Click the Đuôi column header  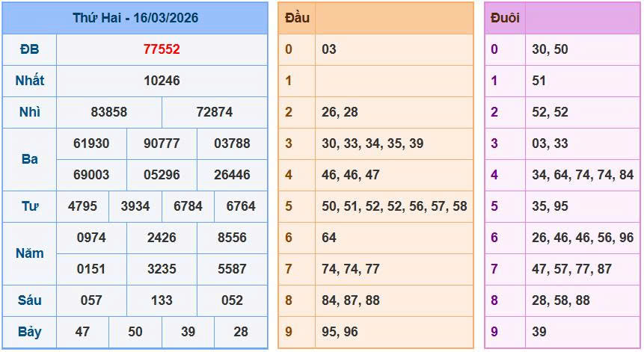pyautogui.click(x=505, y=18)
